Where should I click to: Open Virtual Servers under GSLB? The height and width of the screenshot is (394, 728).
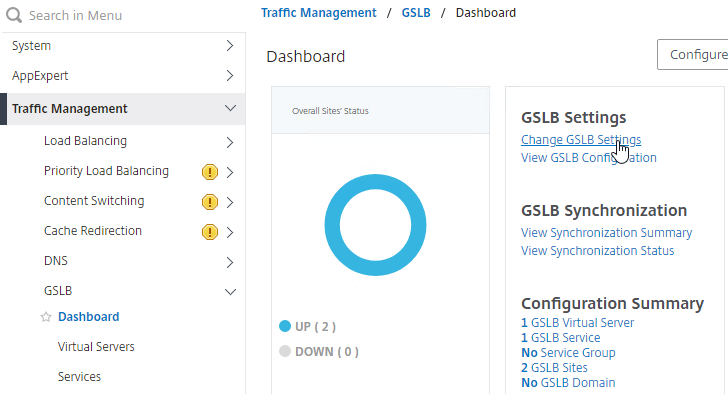point(96,347)
